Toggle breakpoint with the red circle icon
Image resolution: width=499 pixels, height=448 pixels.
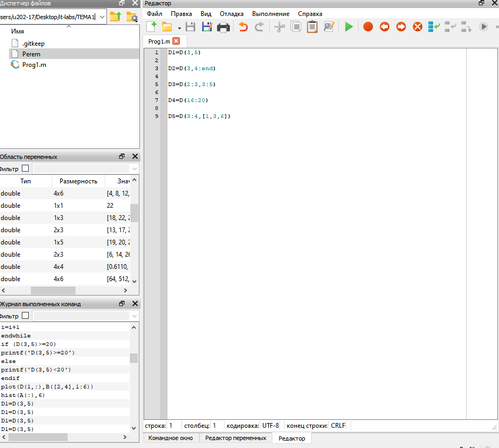pos(368,27)
